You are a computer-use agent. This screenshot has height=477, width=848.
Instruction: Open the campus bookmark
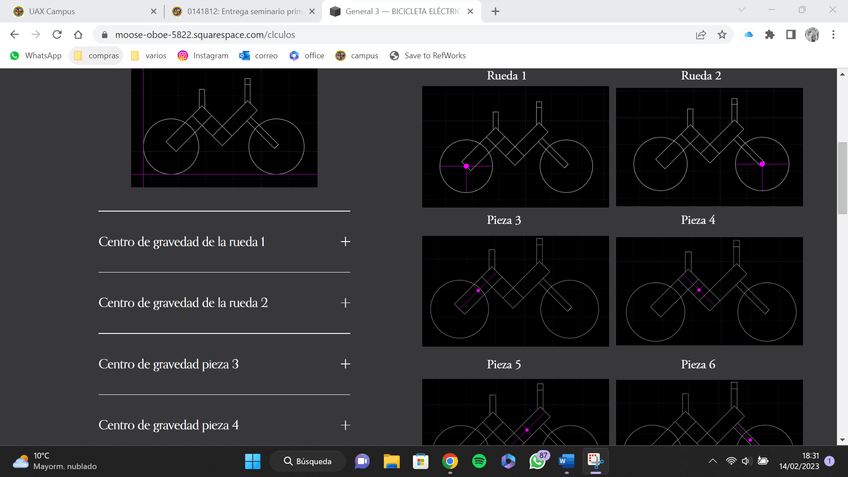point(356,56)
